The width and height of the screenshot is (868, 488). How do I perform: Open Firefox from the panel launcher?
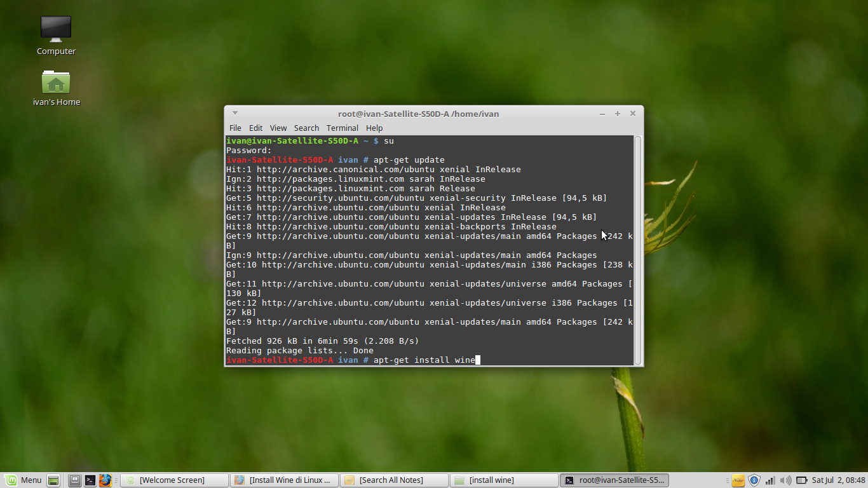pos(105,480)
